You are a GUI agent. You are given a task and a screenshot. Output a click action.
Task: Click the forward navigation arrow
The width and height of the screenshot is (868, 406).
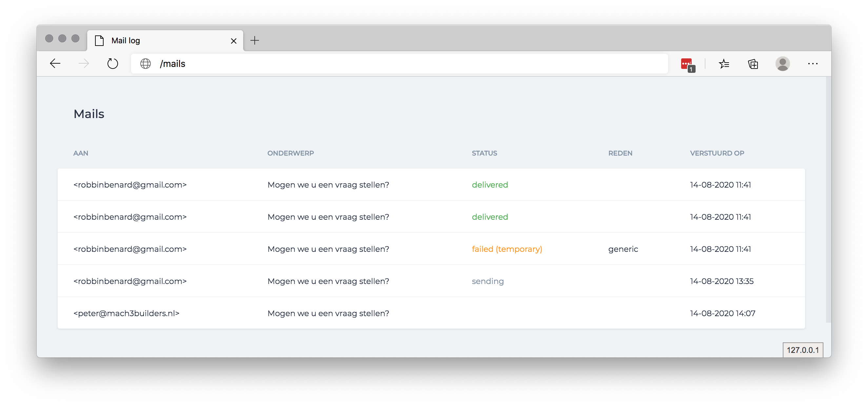pos(84,64)
